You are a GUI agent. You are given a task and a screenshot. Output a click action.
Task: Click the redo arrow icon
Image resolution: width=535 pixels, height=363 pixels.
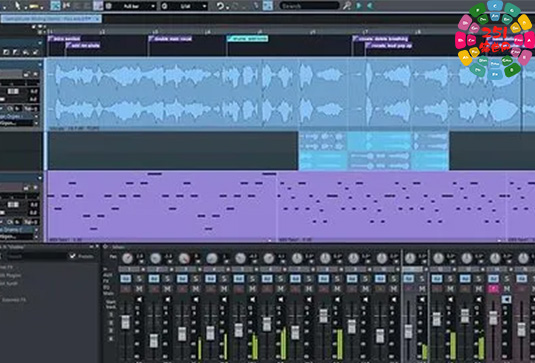(x=235, y=6)
